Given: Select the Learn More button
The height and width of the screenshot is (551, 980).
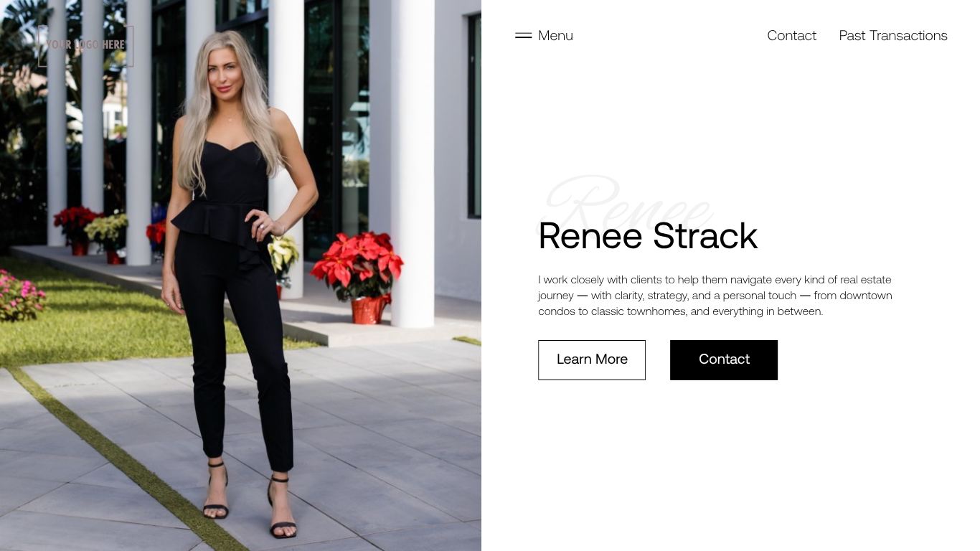Looking at the screenshot, I should [592, 359].
